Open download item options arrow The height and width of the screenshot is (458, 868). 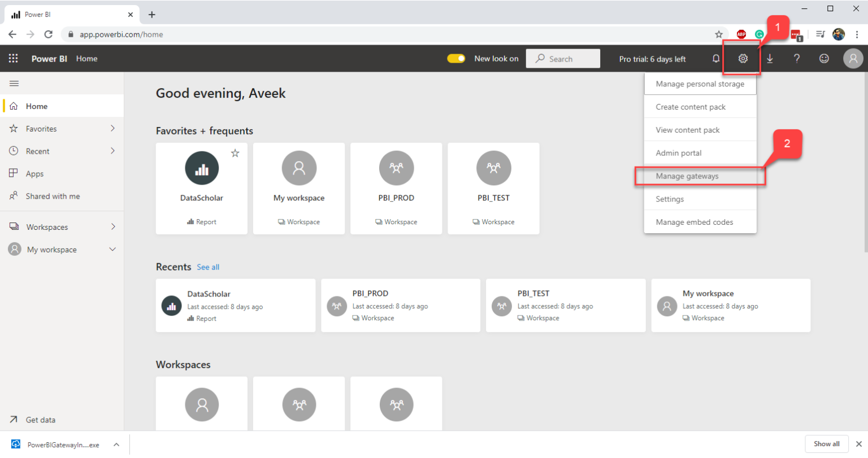click(116, 444)
